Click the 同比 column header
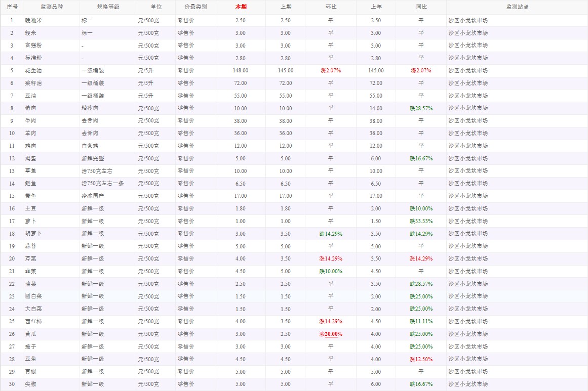This screenshot has height=391, width=588. (x=421, y=7)
